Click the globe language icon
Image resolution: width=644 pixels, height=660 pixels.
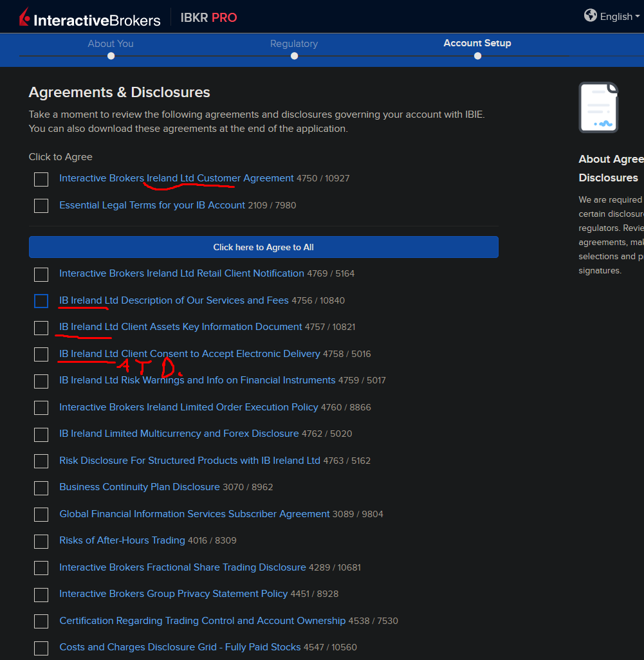click(x=590, y=15)
